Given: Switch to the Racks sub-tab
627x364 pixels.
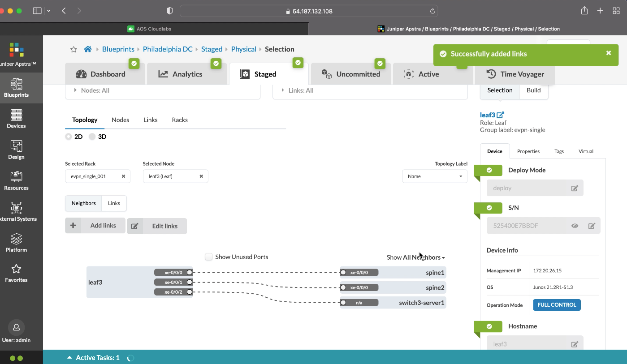Looking at the screenshot, I should (x=180, y=120).
